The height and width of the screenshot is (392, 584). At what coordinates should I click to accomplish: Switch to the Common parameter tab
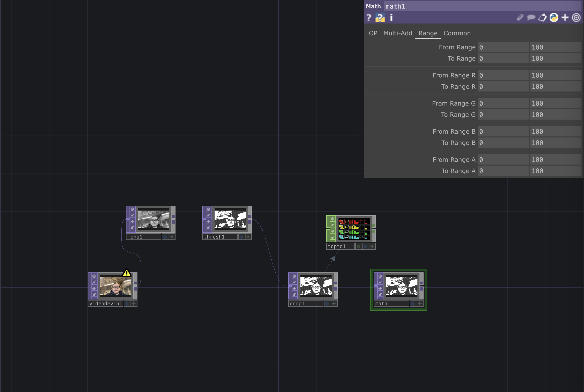point(457,33)
